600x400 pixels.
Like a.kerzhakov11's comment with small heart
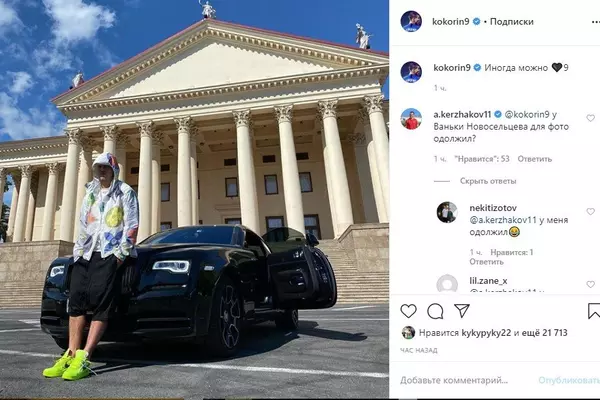click(590, 118)
